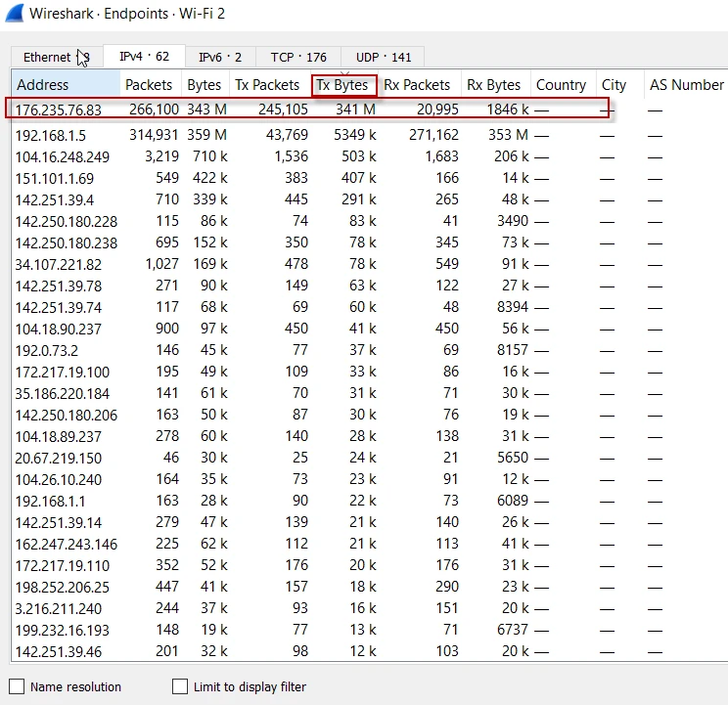Switch to the Ethernet tab
Viewport: 728px width, 705px height.
pos(49,57)
